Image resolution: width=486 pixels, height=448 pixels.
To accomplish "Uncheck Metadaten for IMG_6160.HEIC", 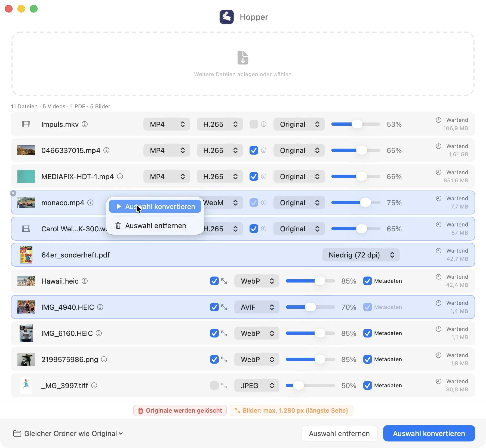I will tap(368, 333).
